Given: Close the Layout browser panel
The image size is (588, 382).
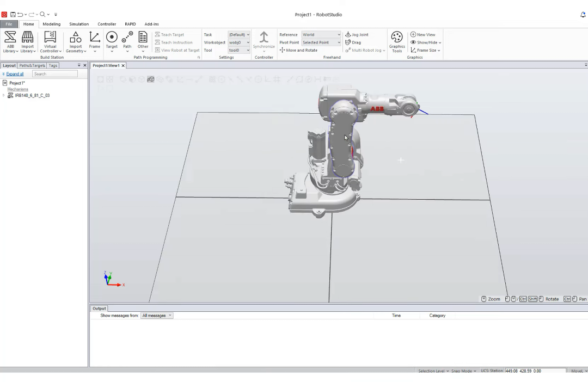Looking at the screenshot, I should [85, 65].
